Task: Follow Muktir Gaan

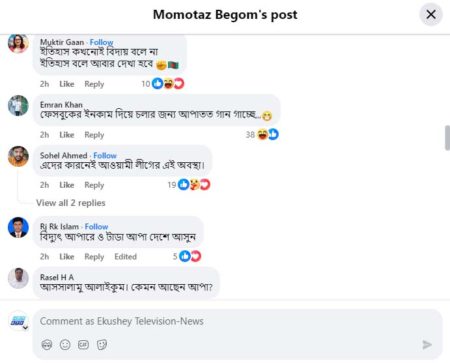Action: coord(102,42)
